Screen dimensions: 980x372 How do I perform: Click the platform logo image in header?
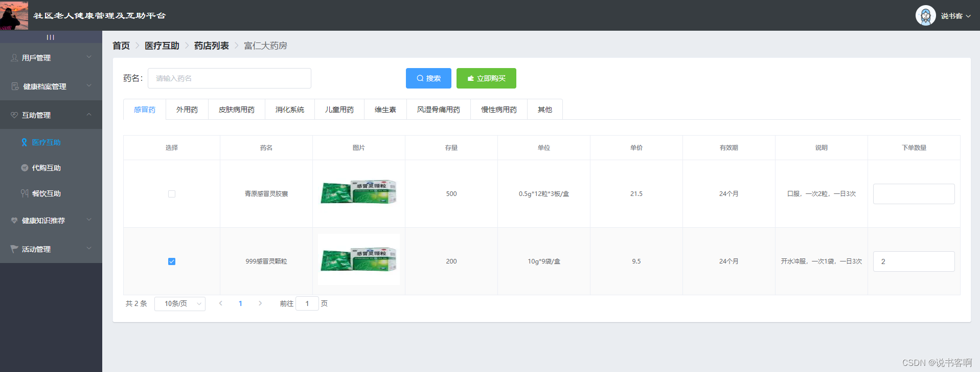[x=14, y=15]
